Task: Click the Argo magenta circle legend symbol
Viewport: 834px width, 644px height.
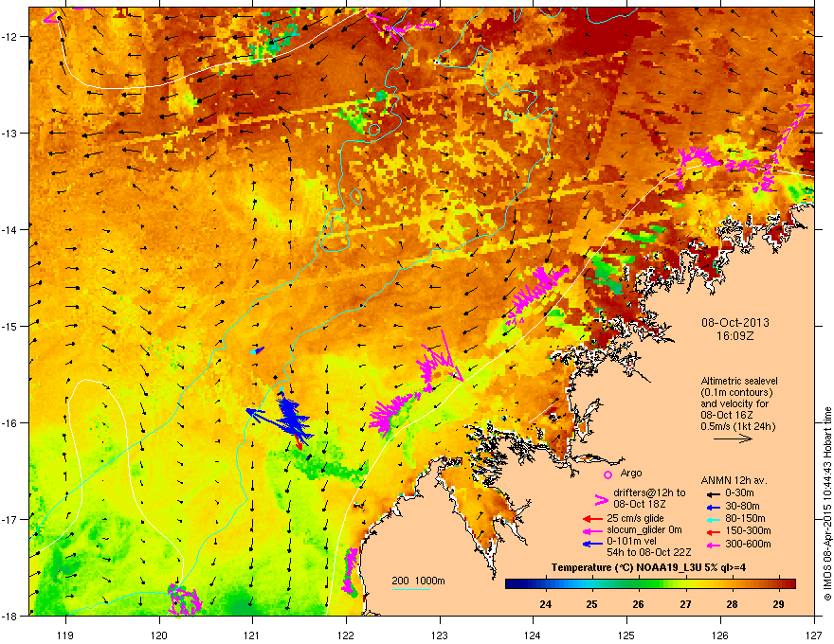Action: pos(607,474)
